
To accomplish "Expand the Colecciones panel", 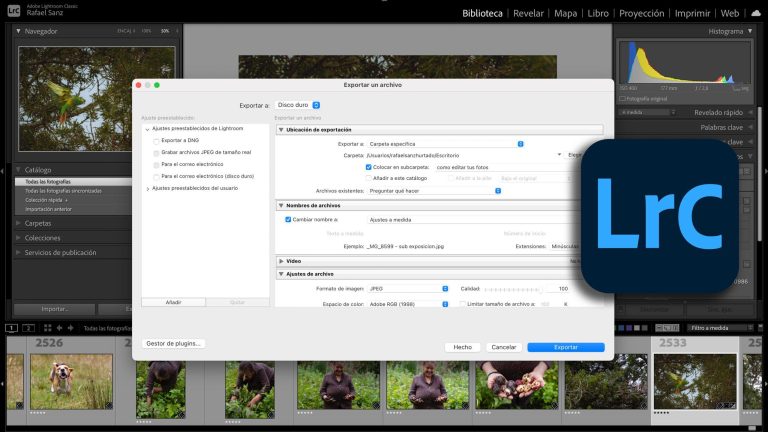I will pos(19,238).
